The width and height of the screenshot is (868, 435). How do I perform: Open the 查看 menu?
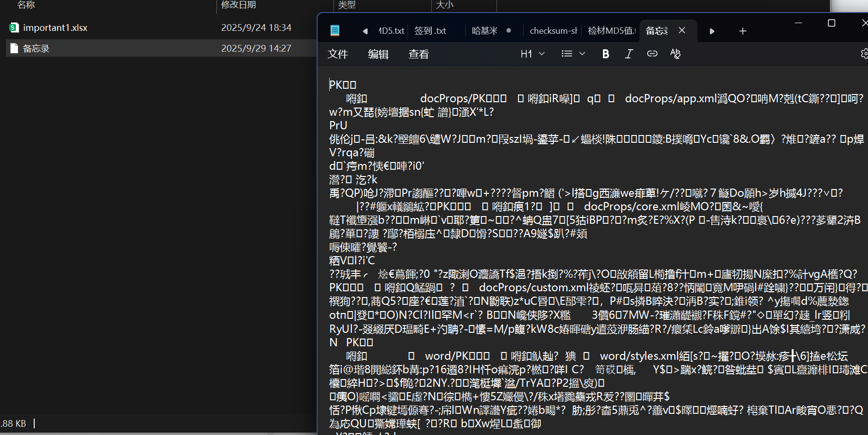pyautogui.click(x=419, y=54)
